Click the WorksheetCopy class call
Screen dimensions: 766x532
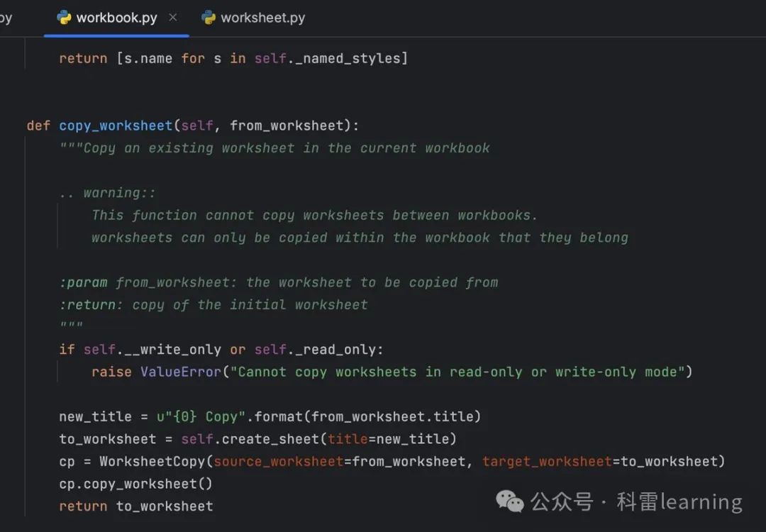152,462
